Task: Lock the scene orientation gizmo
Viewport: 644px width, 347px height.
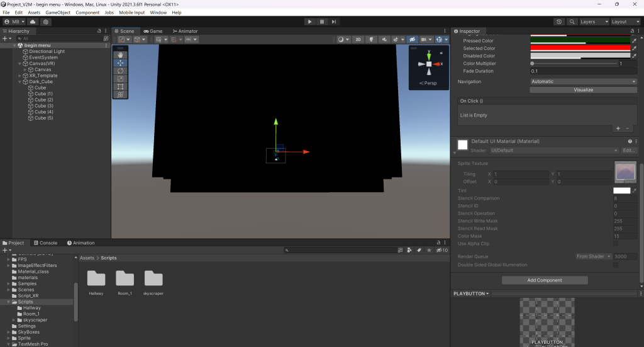Action: 441,53
